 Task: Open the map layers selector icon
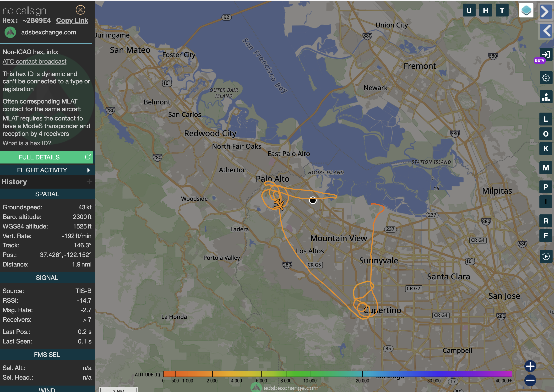point(526,10)
